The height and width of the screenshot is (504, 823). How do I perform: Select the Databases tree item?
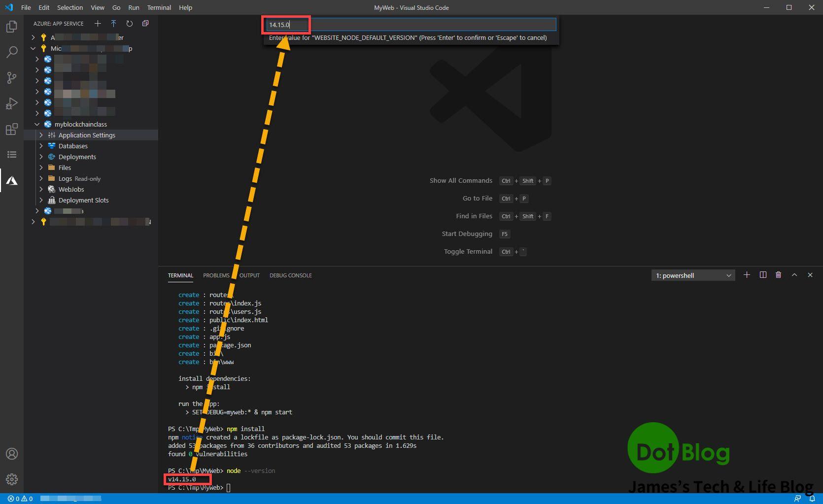coord(73,146)
